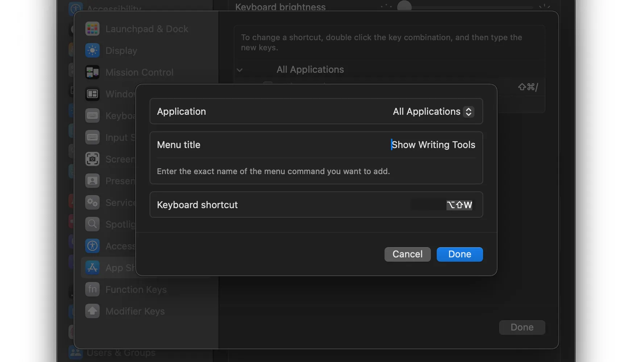
Task: Select Modifier Keys in the sidebar list
Action: pos(135,311)
